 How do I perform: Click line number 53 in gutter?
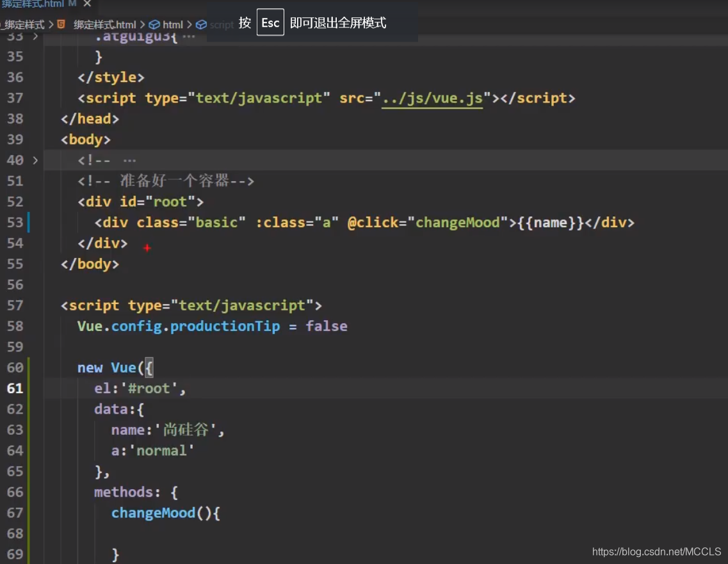pos(15,222)
